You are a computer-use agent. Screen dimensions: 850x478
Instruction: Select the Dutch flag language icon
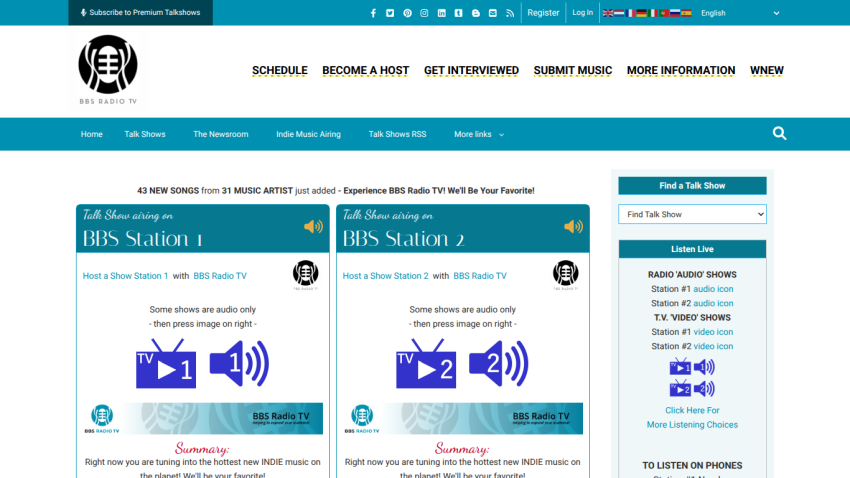coord(619,13)
